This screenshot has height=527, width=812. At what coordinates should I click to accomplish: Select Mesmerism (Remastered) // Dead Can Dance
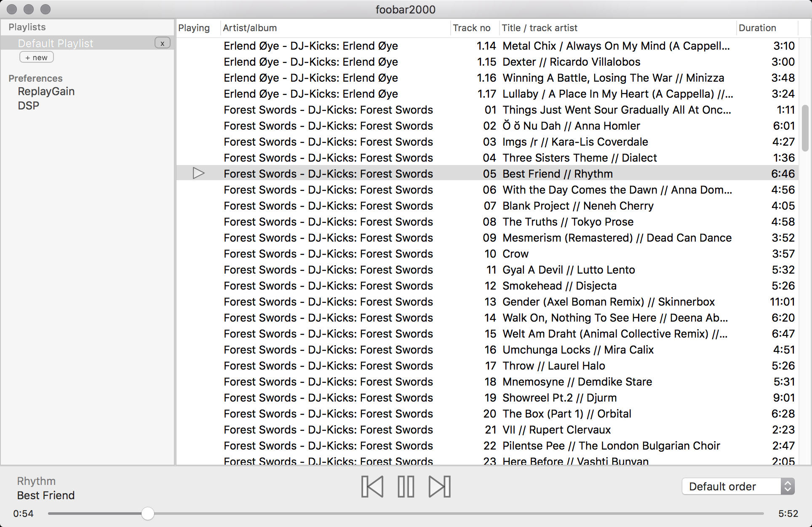tap(487, 237)
